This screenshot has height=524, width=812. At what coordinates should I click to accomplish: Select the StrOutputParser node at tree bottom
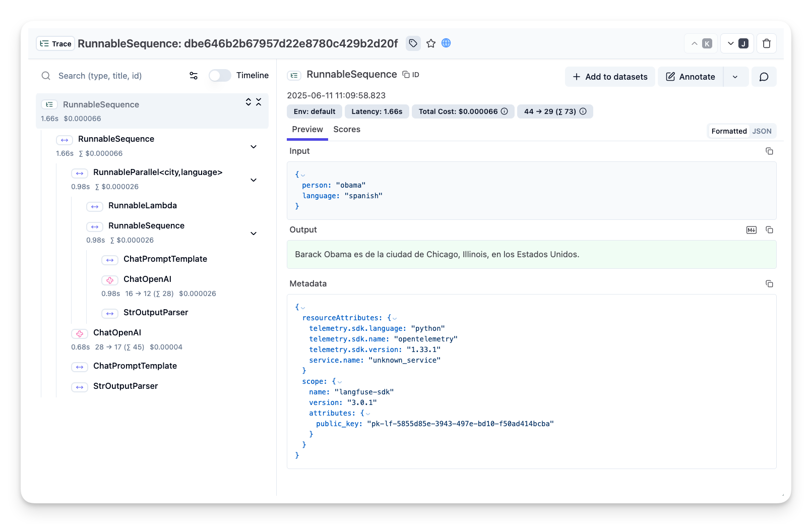126,386
